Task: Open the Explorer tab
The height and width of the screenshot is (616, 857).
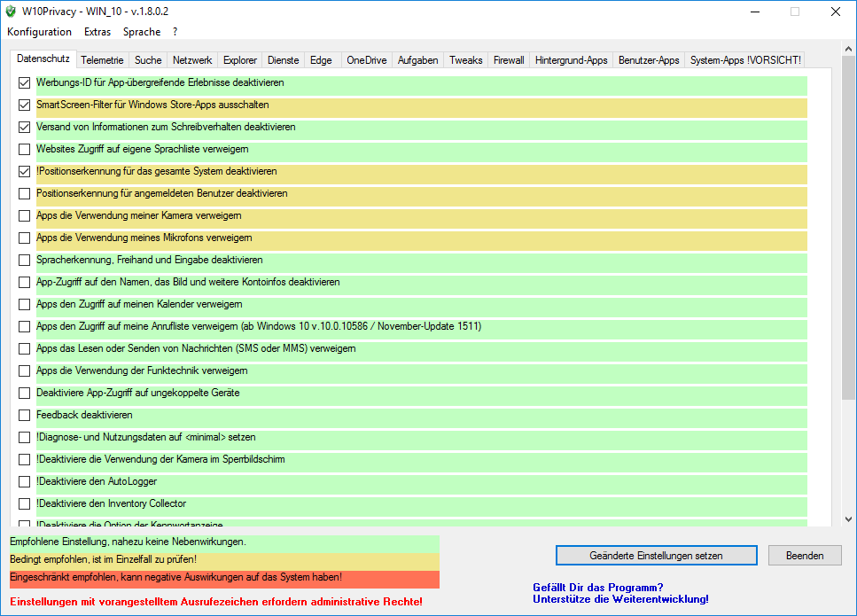Action: tap(240, 60)
